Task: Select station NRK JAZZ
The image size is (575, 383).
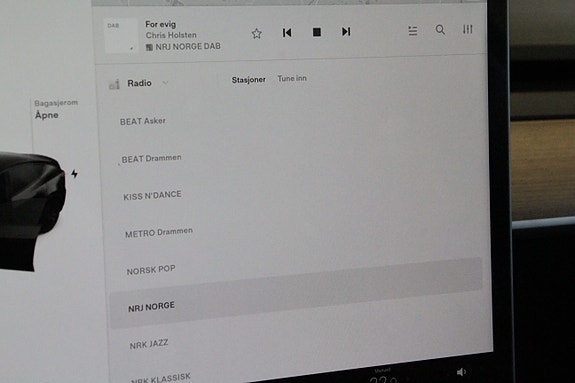Action: 149,344
